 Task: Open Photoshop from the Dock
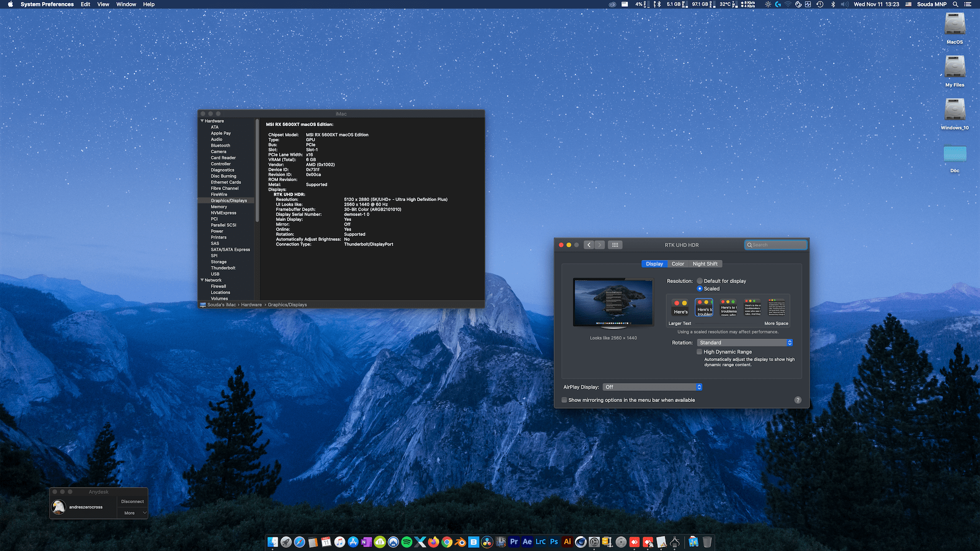(554, 542)
